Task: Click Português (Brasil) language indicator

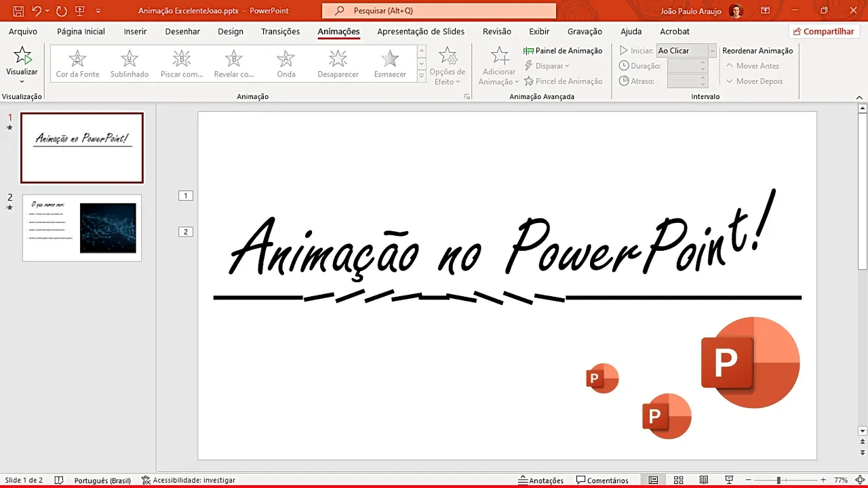Action: (x=102, y=480)
